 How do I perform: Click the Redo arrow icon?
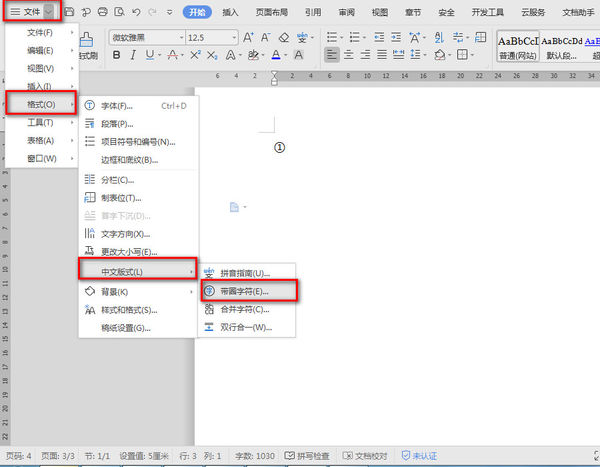click(152, 12)
